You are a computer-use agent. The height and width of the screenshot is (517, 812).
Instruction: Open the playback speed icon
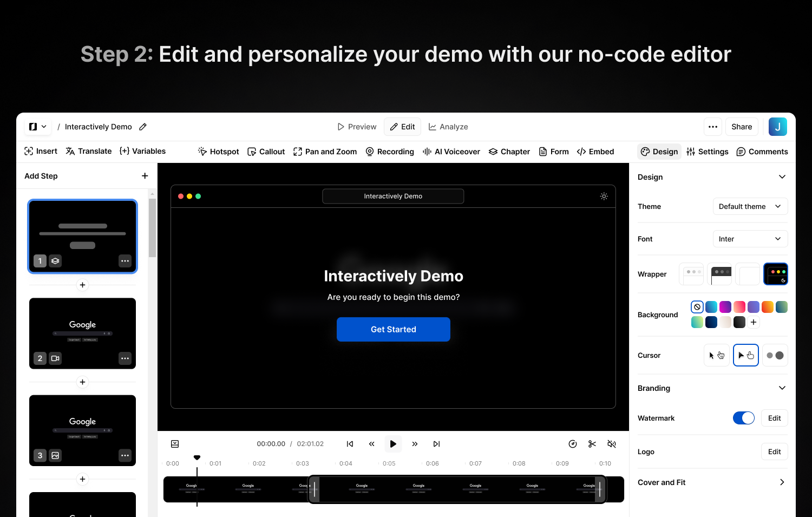point(573,444)
